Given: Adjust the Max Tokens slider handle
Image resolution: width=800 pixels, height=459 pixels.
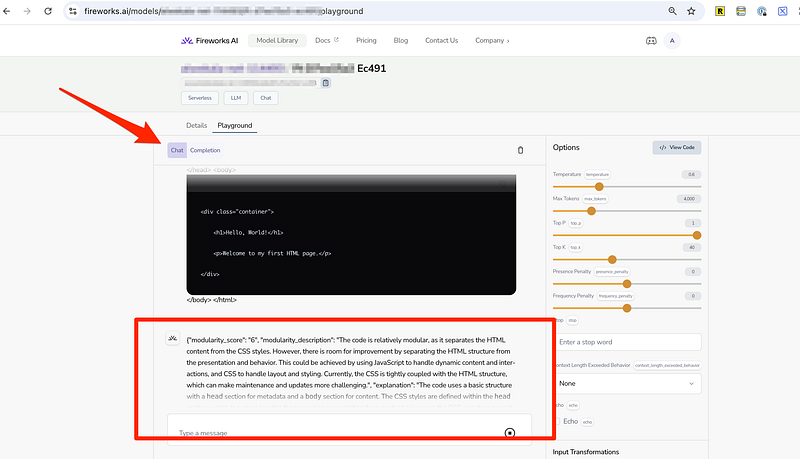Looking at the screenshot, I should coord(591,211).
